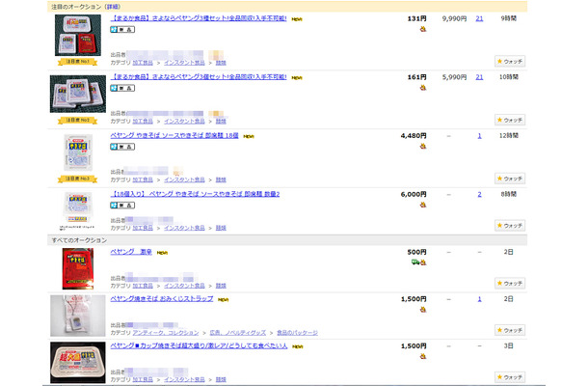Image resolution: width=588 pixels, height=386 pixels.
Task: Click the 新品 badge in the 131円 listing
Action: click(x=122, y=29)
